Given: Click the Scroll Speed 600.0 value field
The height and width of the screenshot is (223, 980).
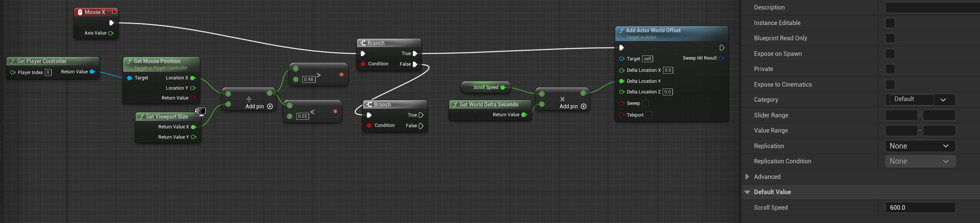Looking at the screenshot, I should click(921, 207).
